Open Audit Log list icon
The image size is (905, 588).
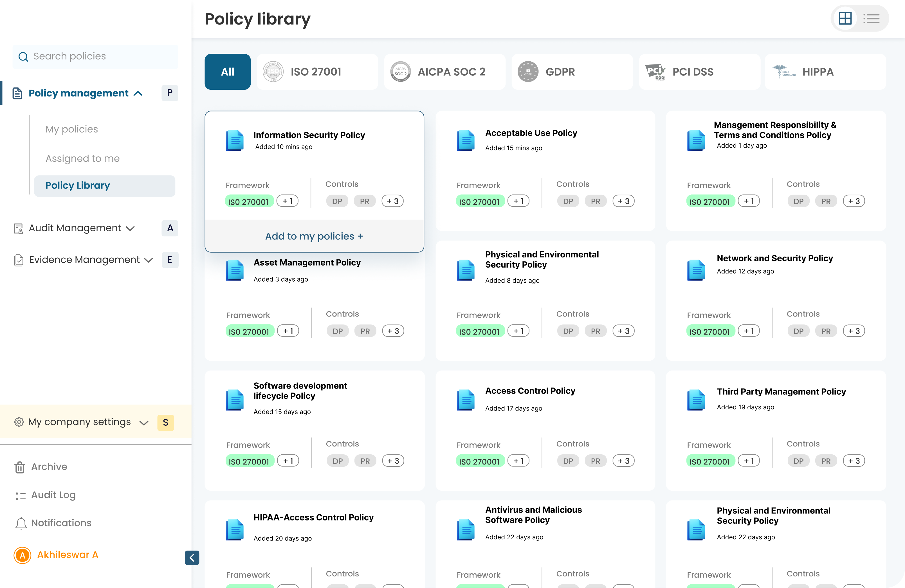click(x=20, y=495)
